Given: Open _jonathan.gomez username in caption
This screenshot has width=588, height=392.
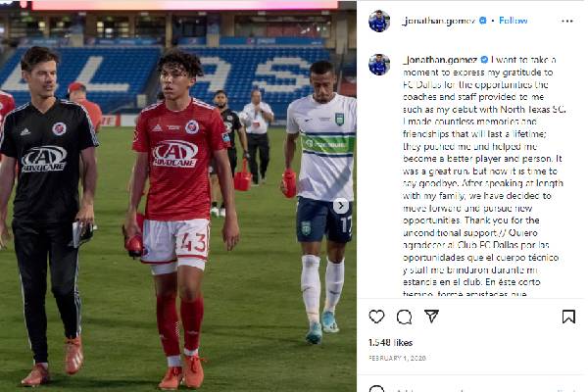Looking at the screenshot, I should tap(441, 60).
